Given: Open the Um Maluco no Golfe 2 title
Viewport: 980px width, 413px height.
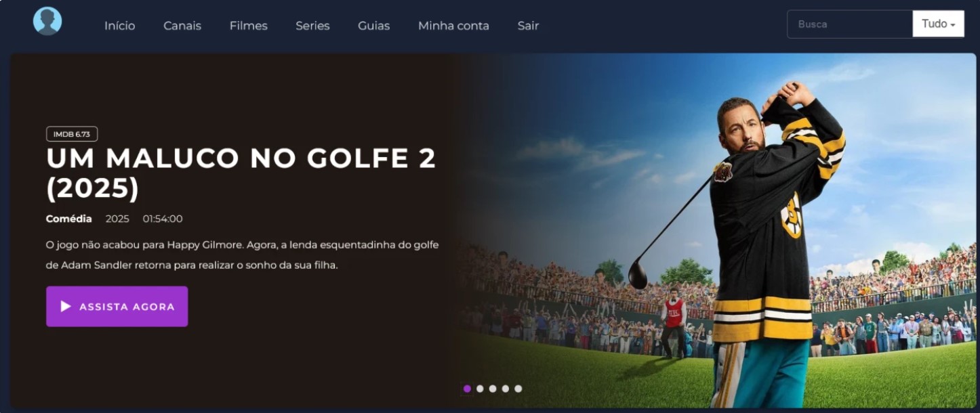Looking at the screenshot, I should click(x=241, y=173).
